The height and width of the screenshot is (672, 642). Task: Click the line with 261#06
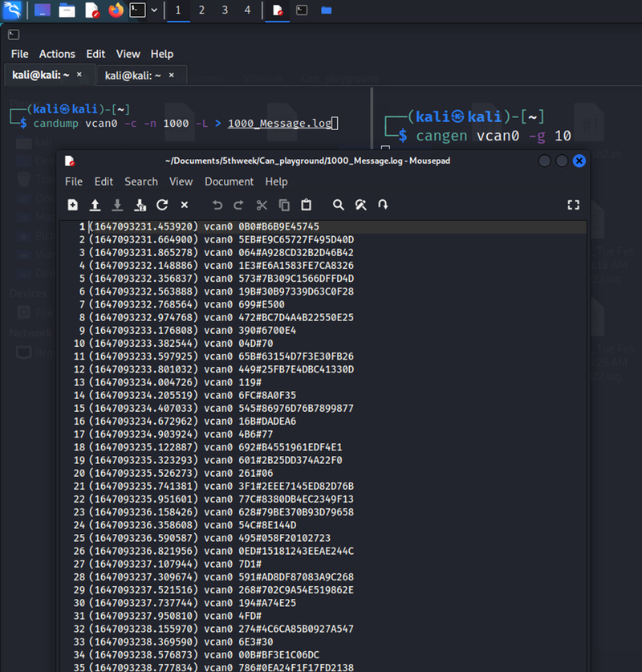coord(323,473)
